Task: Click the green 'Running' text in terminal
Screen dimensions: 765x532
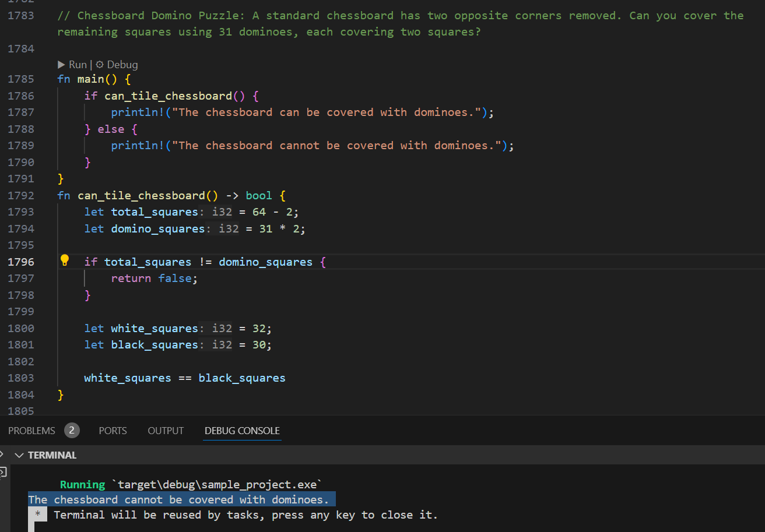Action: pyautogui.click(x=82, y=485)
